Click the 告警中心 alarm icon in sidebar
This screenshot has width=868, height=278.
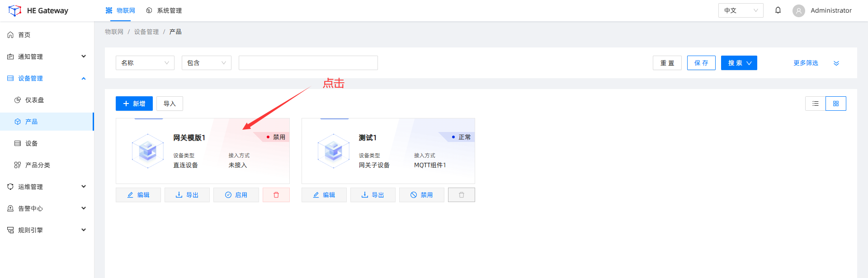(10, 208)
